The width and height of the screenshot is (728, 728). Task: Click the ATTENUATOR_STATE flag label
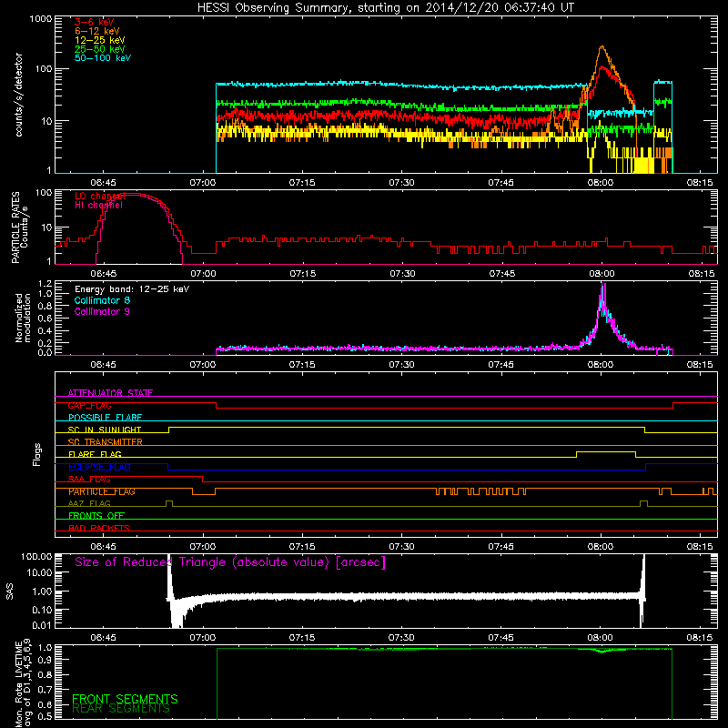pos(110,393)
